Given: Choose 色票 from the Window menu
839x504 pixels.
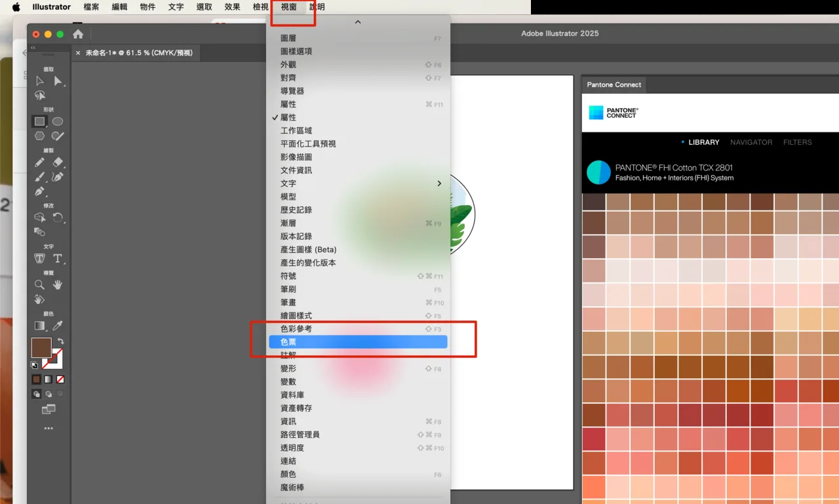Looking at the screenshot, I should (358, 342).
